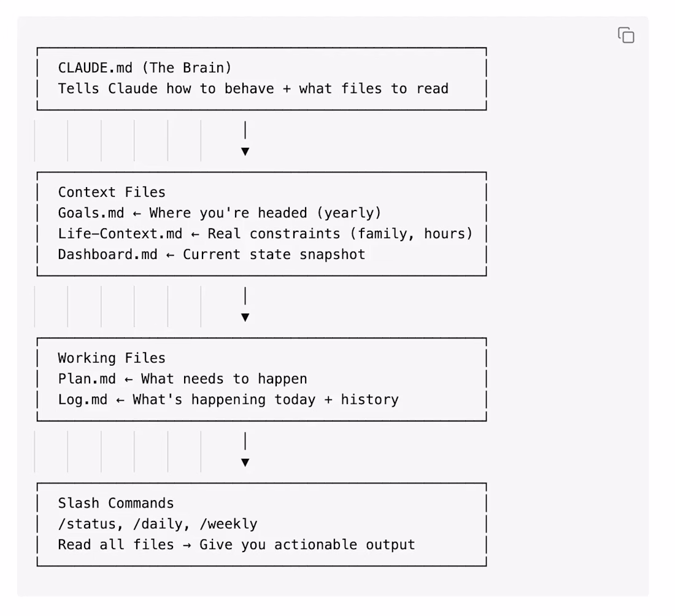Copy the code block contents
The height and width of the screenshot is (616, 675).
click(x=626, y=35)
